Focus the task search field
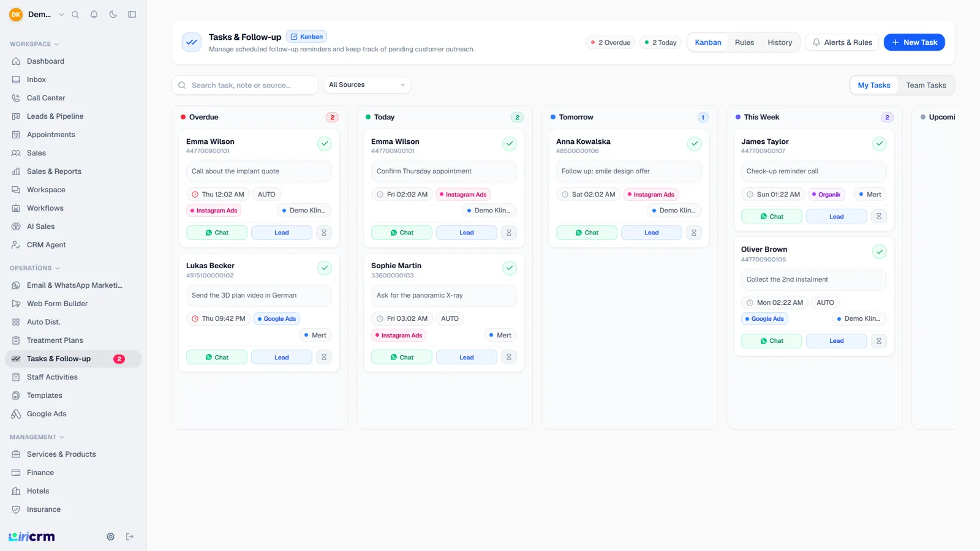This screenshot has width=980, height=551. tap(245, 85)
